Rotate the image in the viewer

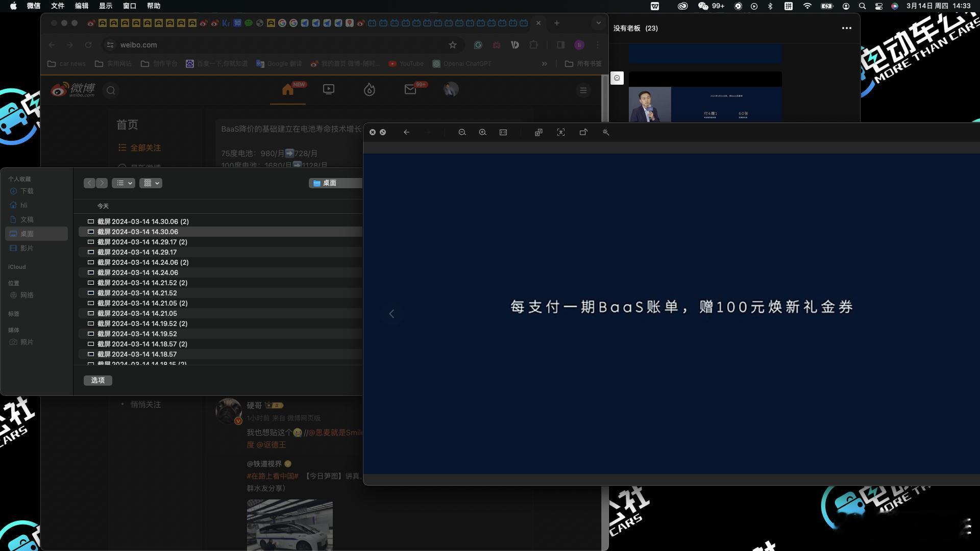pos(583,132)
